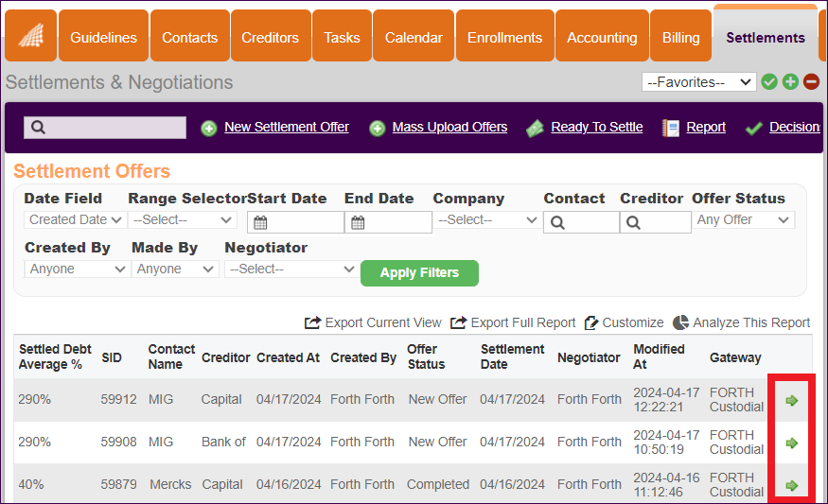Click the Start Date calendar icon
828x504 pixels.
(x=260, y=223)
